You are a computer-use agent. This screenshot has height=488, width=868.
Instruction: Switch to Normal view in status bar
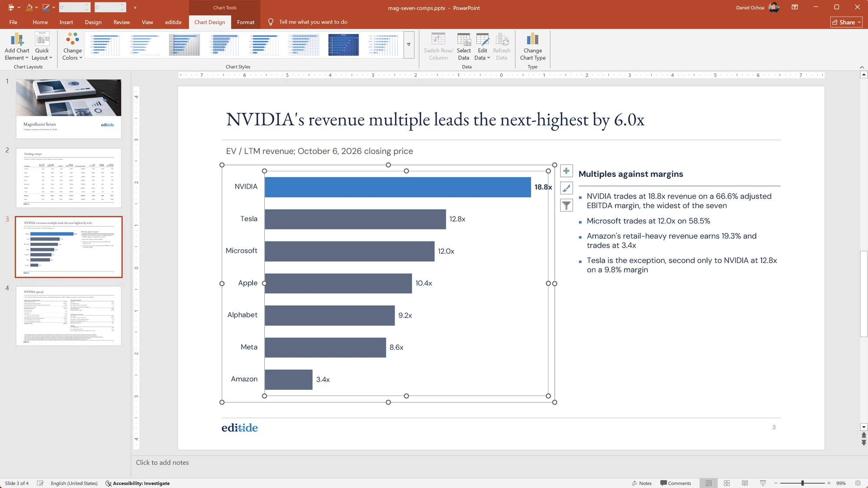[709, 483]
